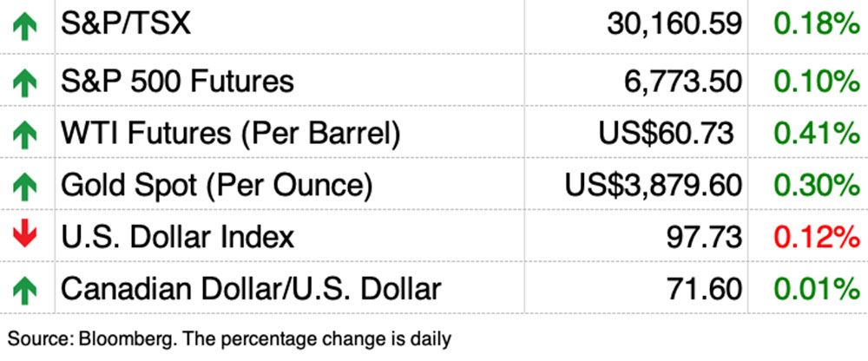Click the US$3,879.60 gold price
Image resolution: width=868 pixels, height=361 pixels.
[x=654, y=185]
